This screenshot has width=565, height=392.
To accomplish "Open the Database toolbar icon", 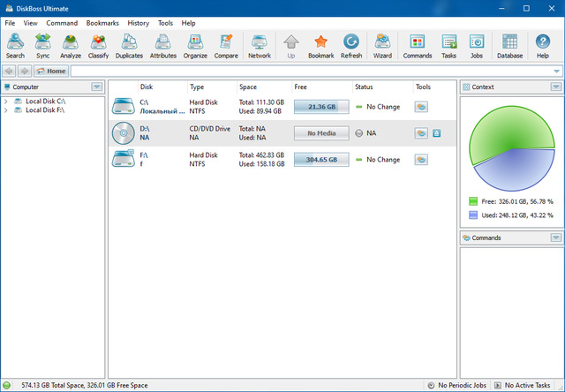I will coord(509,46).
